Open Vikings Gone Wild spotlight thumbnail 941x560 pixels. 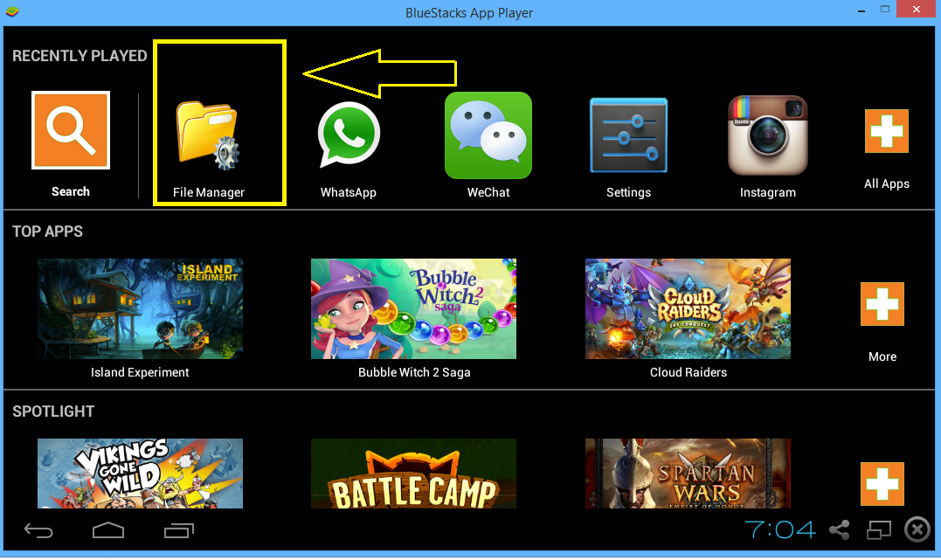pos(140,474)
